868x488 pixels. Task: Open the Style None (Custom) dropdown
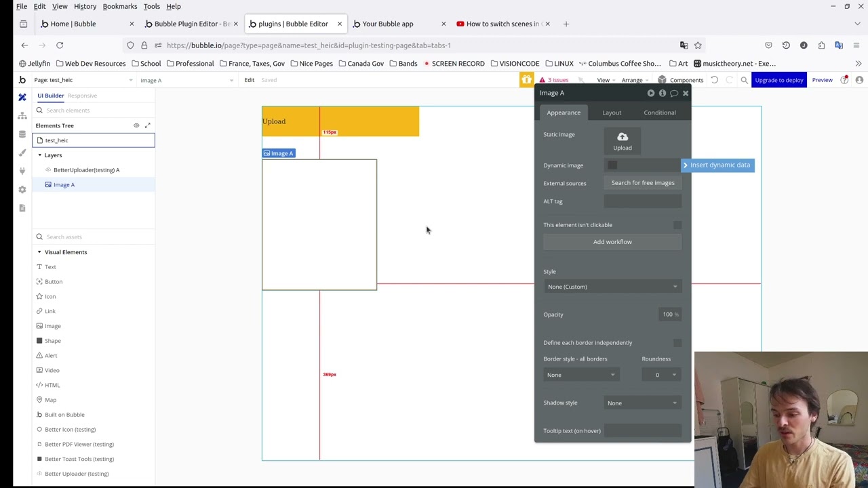tap(612, 287)
